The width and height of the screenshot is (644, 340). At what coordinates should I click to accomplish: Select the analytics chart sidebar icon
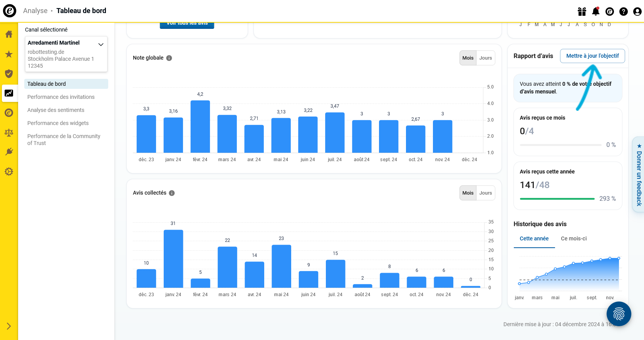click(x=9, y=93)
